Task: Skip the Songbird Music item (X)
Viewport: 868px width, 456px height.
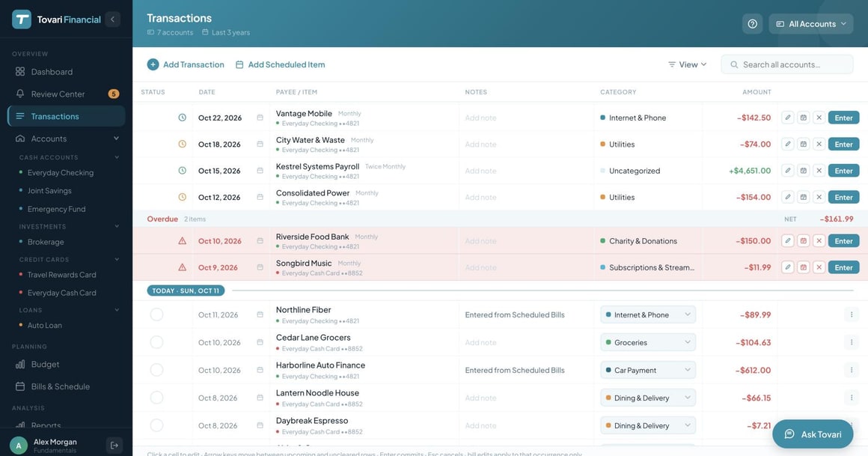Action: (x=819, y=267)
